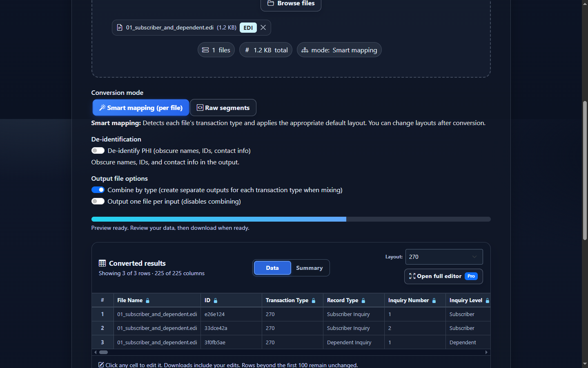588x368 pixels.
Task: Click the ID cell 33dce42a
Action: point(231,328)
